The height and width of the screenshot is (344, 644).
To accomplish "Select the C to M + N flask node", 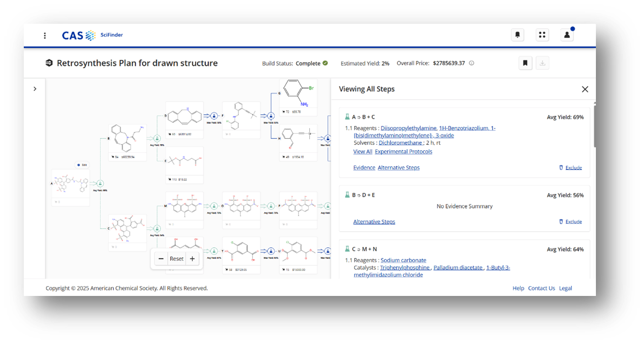I will click(157, 228).
